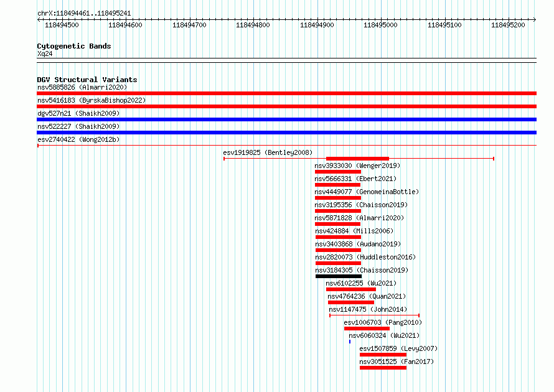Click the tiny blue marker under nsv6060324
Viewport: 554px width, 392px height.
click(x=350, y=342)
